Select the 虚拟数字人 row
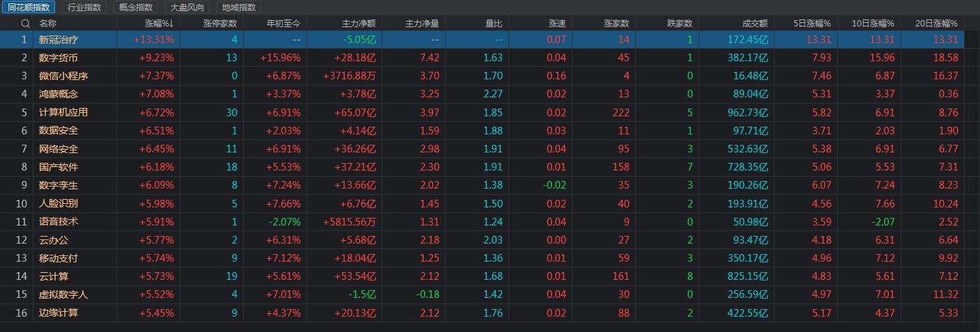 [x=482, y=294]
